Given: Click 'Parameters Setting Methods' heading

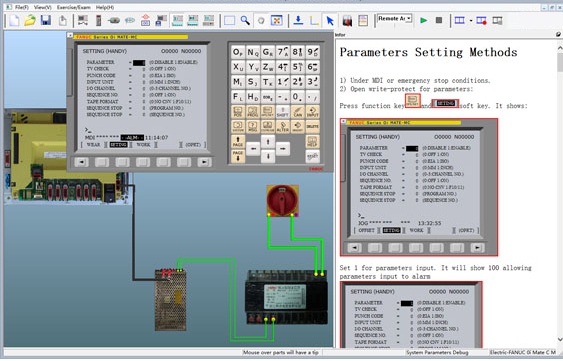Looking at the screenshot, I should [428, 52].
